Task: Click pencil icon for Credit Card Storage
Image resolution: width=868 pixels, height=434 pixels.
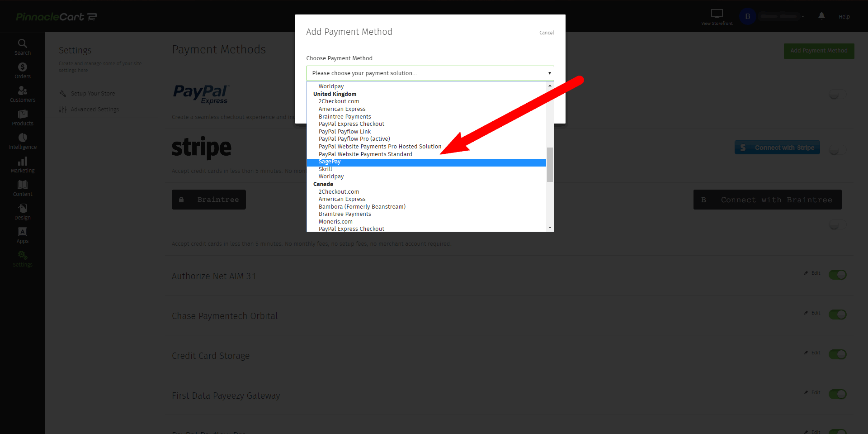Action: tap(806, 353)
